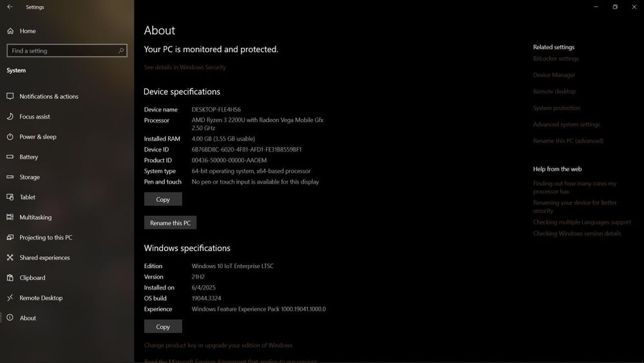Click the 64-bit operating system text
Viewport: 644px width, 363px height.
click(x=251, y=171)
